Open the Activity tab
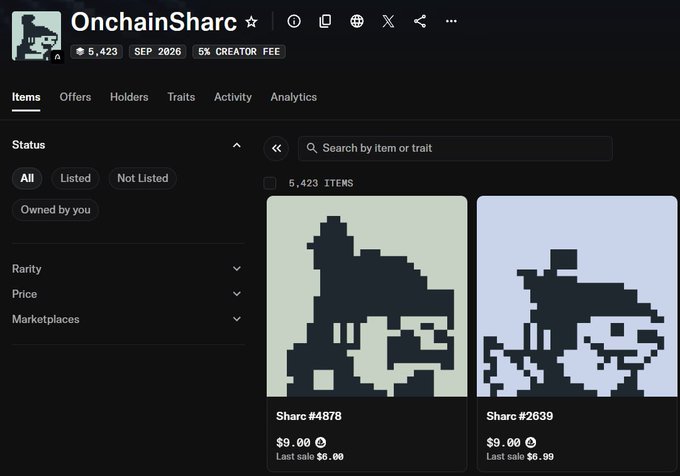The width and height of the screenshot is (680, 476). pyautogui.click(x=233, y=97)
